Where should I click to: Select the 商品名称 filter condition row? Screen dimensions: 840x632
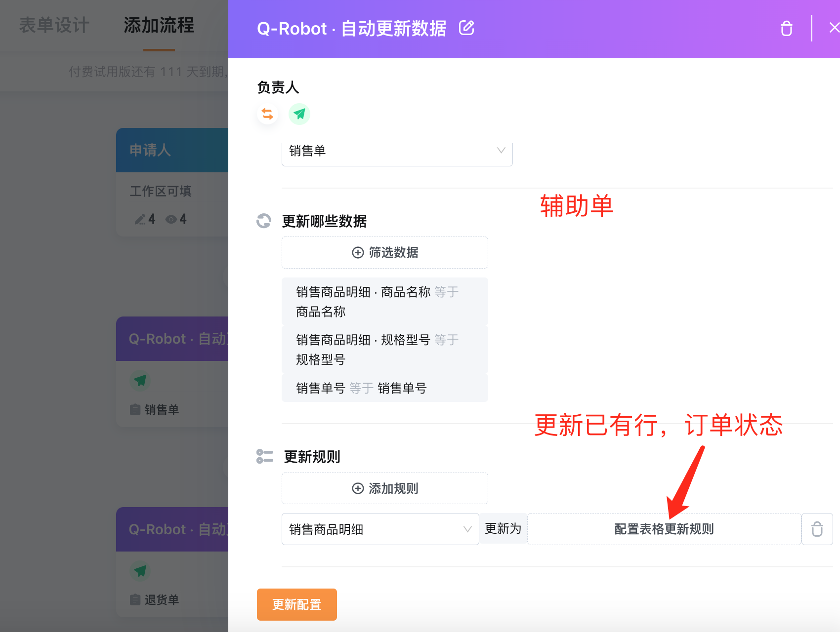(x=385, y=302)
